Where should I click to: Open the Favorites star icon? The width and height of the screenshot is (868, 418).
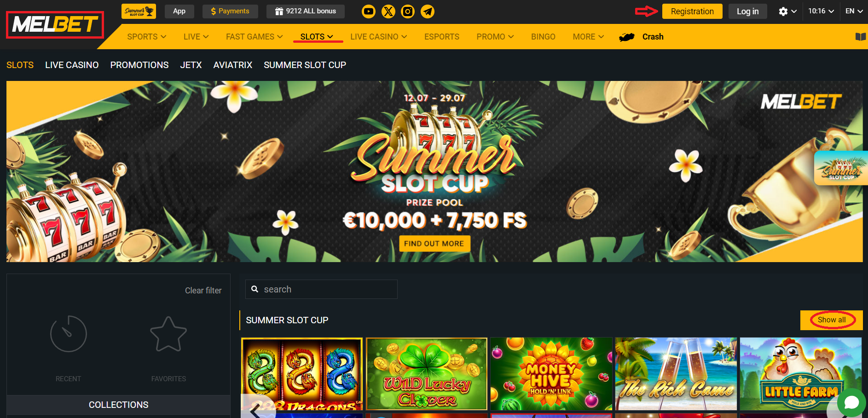click(168, 334)
